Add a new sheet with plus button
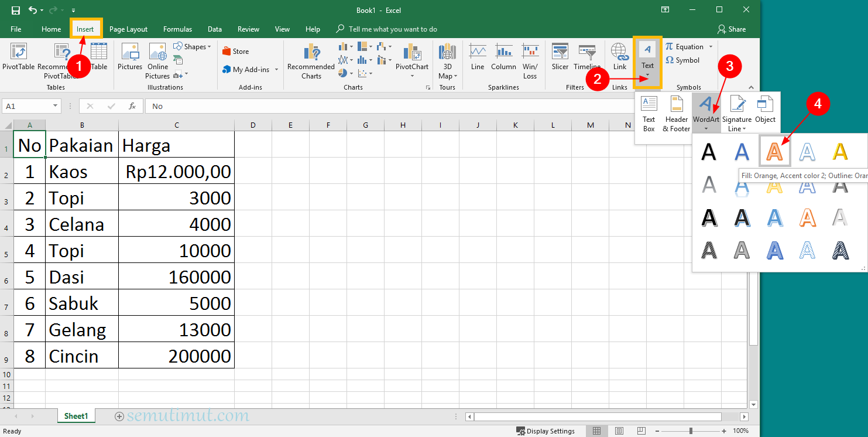Viewport: 868px width, 437px height. click(119, 416)
